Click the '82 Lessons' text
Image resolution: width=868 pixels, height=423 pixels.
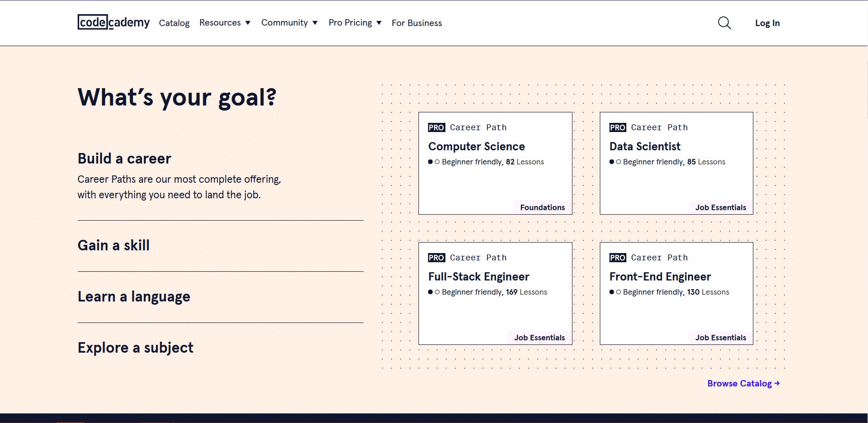525,162
